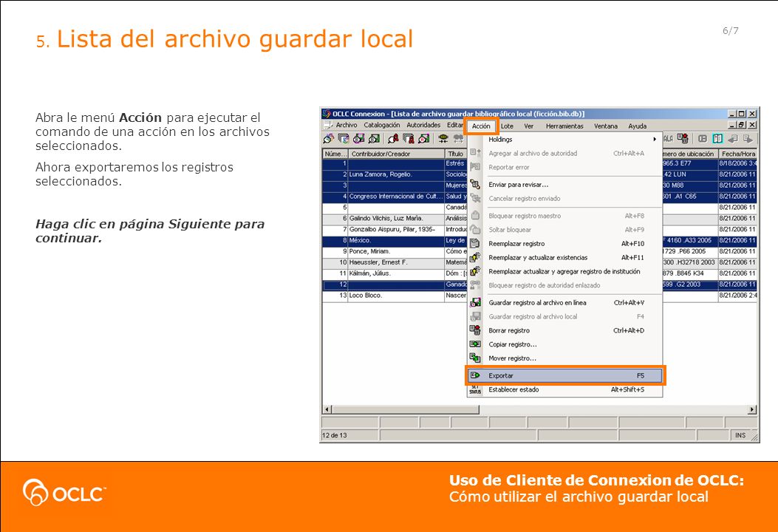
Task: Click the icon beside Enviar para revisar
Action: click(x=475, y=185)
